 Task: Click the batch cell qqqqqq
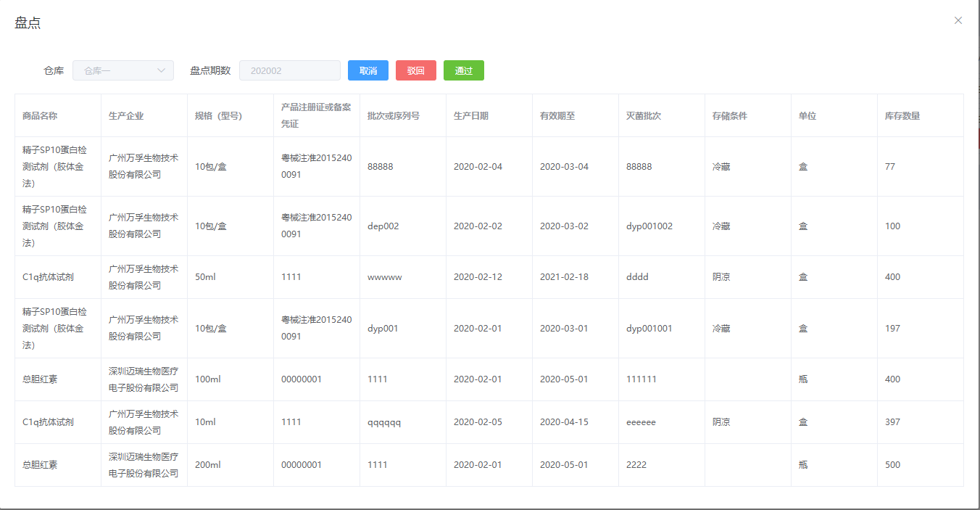[384, 422]
